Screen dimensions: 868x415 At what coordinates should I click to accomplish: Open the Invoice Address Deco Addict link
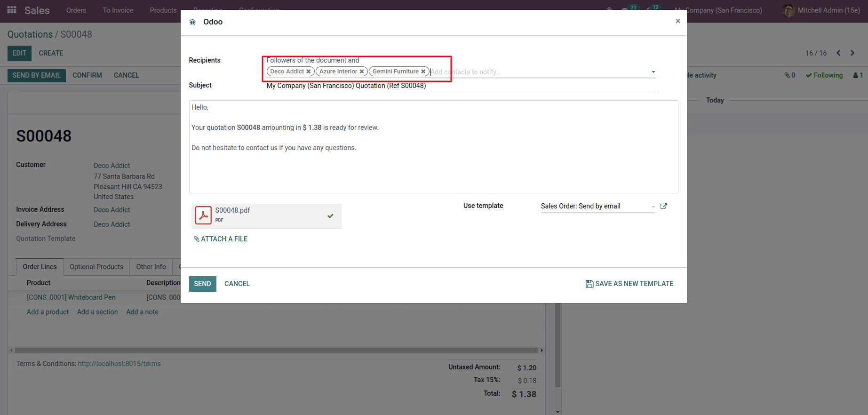112,210
